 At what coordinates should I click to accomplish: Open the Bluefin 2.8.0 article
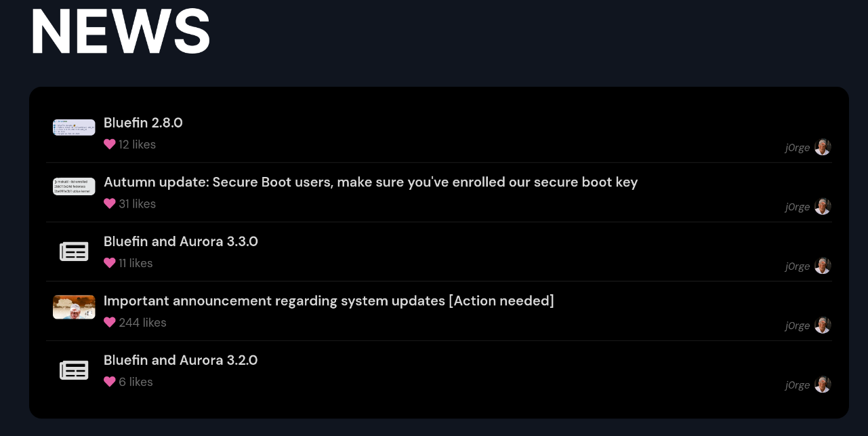[x=143, y=123]
